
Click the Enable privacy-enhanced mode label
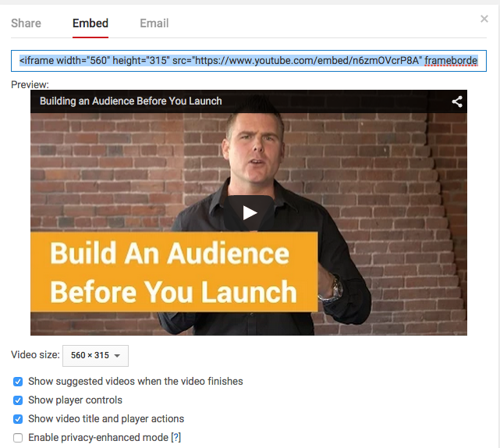[98, 438]
